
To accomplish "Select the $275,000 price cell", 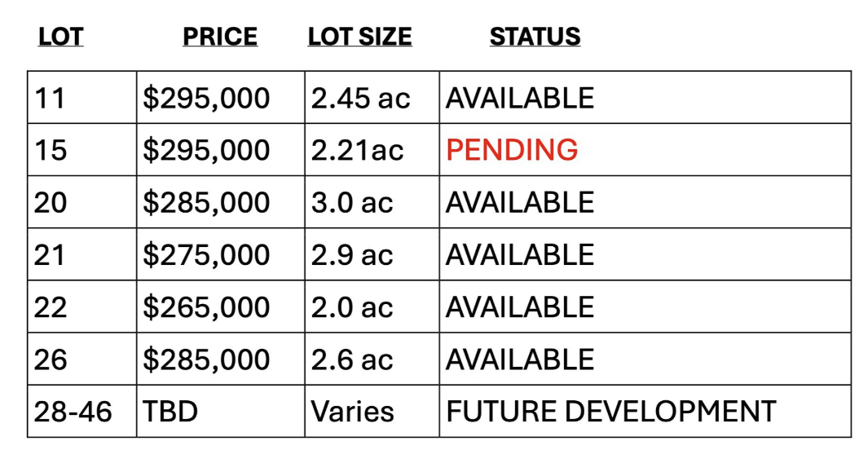I will (x=220, y=254).
